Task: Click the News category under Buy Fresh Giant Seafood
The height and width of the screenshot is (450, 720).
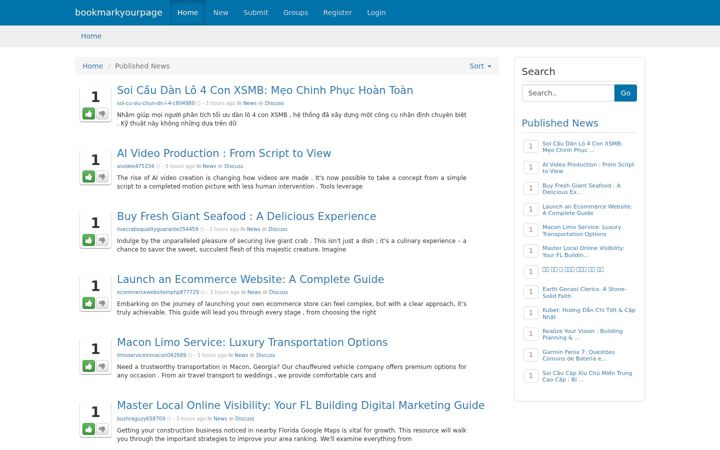Action: [x=253, y=229]
